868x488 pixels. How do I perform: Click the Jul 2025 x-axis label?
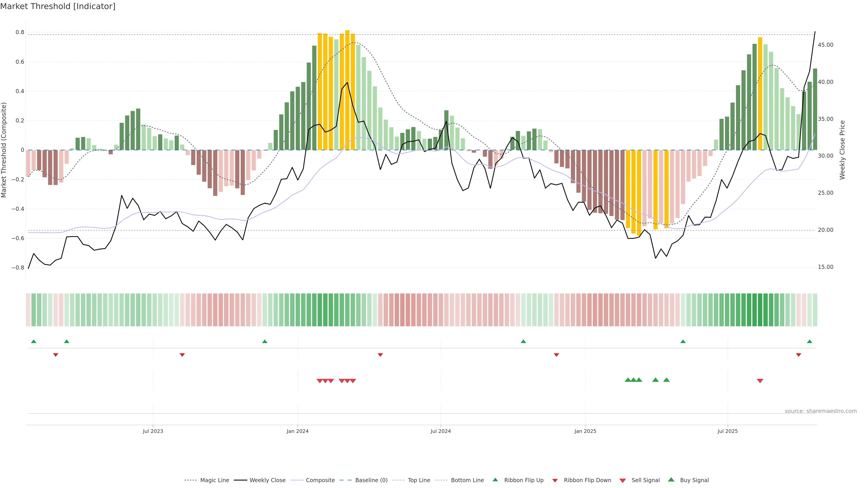727,431
